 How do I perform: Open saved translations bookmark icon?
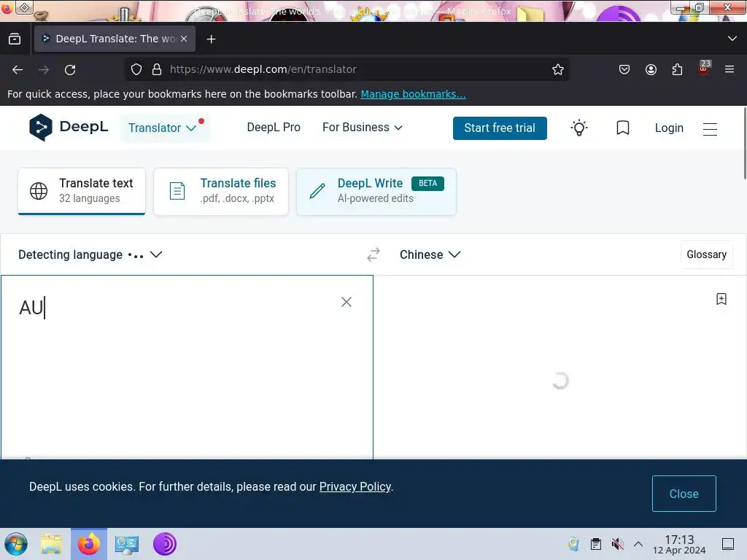(623, 128)
